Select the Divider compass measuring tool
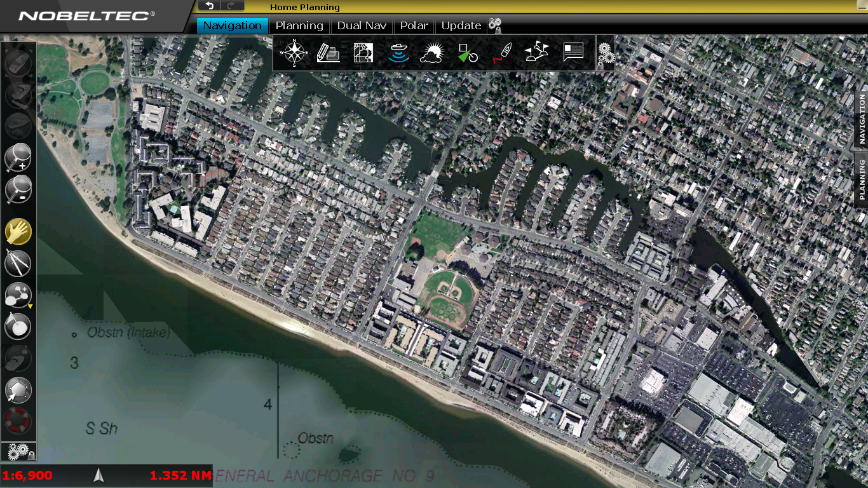868x488 pixels. [18, 263]
